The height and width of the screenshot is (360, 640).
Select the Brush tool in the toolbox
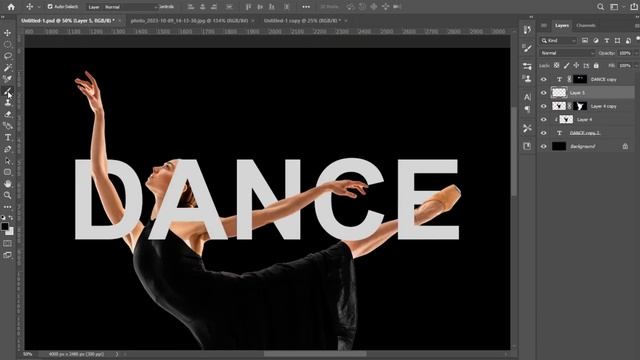tap(7, 91)
